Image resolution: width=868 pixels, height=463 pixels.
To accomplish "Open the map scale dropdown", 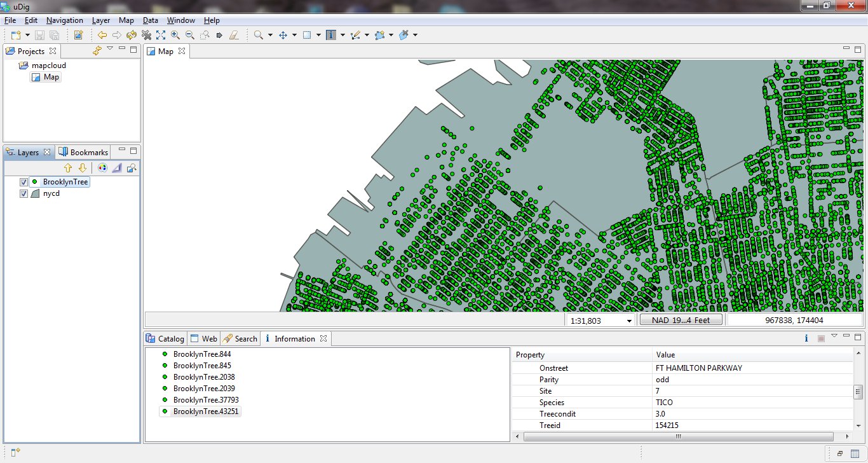I will click(629, 321).
